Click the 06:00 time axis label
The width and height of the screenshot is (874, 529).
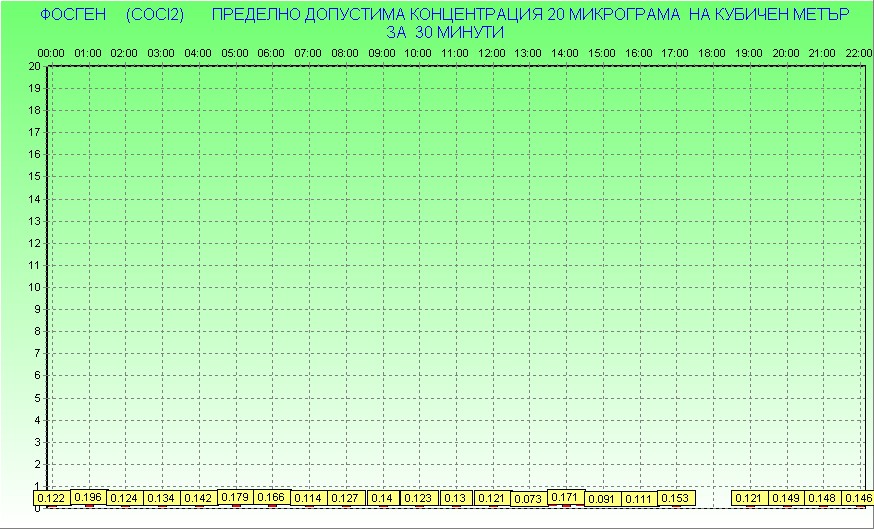coord(271,52)
